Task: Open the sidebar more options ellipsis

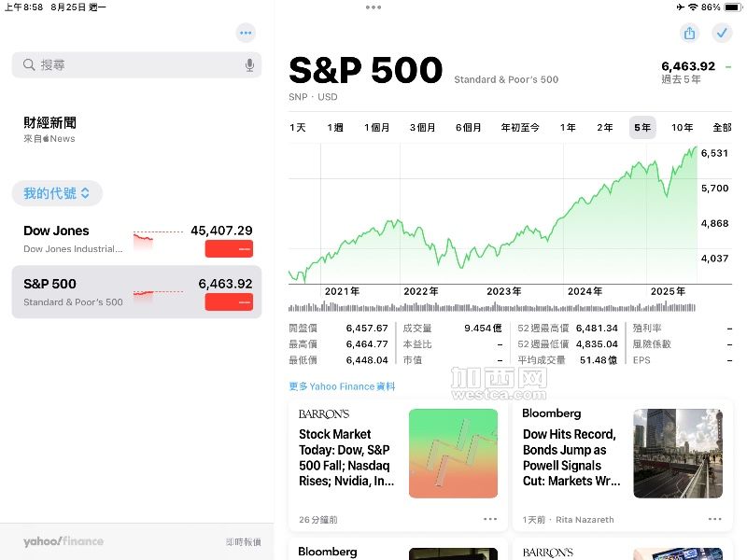Action: click(x=246, y=33)
